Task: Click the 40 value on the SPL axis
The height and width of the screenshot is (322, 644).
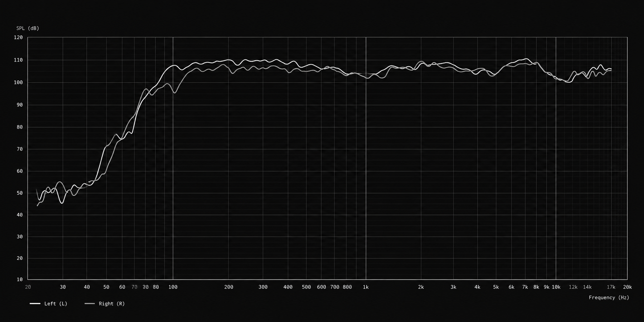Action: pos(20,215)
